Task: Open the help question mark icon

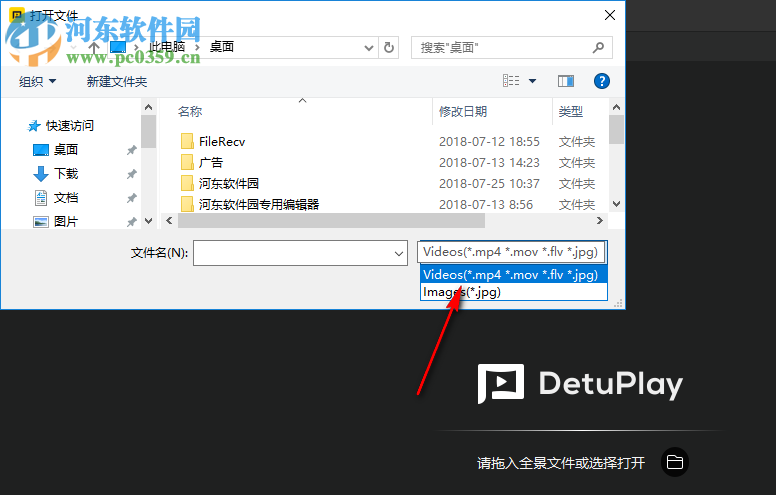Action: (x=602, y=81)
